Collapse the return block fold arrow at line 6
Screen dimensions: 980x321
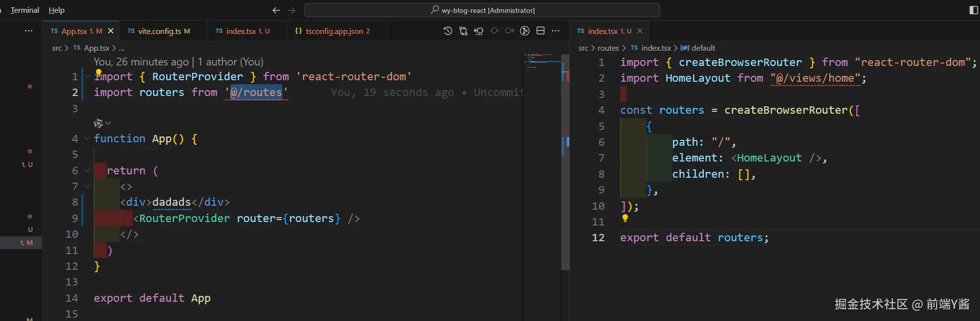coord(87,171)
